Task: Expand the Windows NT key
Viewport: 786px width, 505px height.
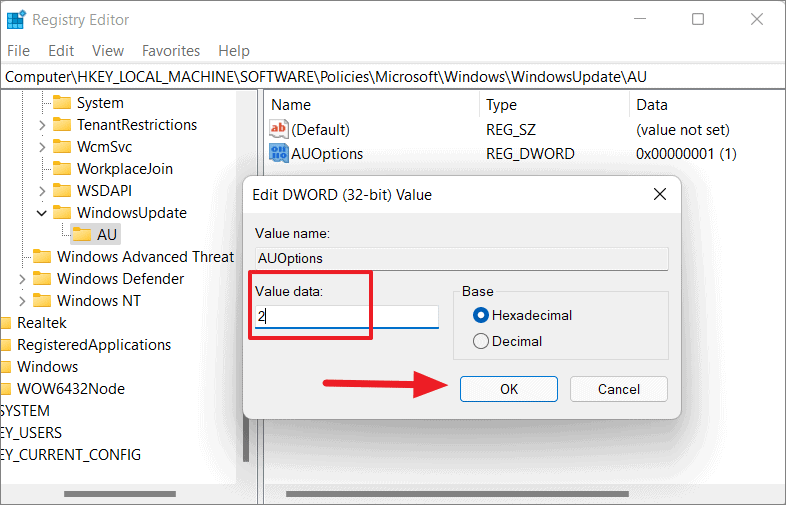Action: 22,301
